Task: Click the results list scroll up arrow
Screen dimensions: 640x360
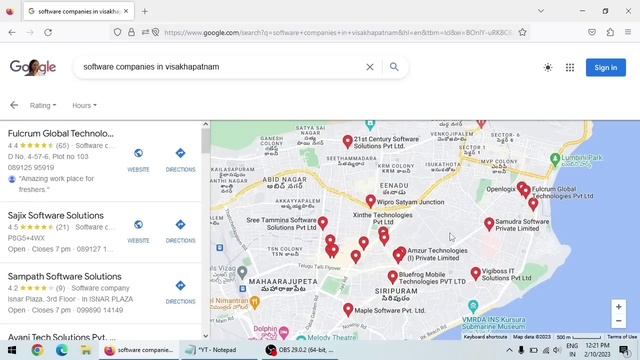Action: [x=206, y=124]
